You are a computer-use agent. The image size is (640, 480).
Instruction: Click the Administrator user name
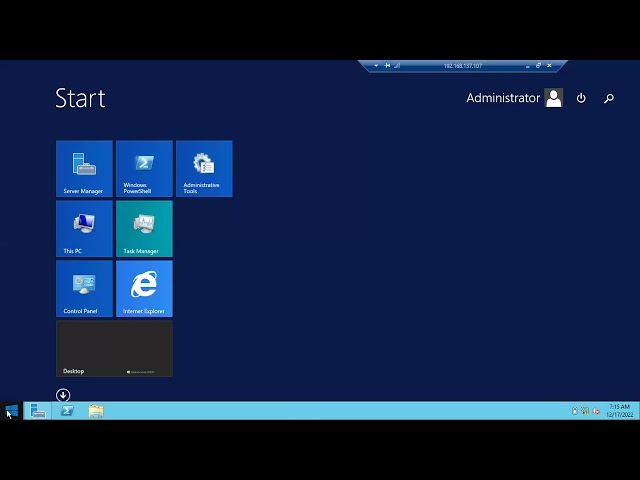pos(503,98)
